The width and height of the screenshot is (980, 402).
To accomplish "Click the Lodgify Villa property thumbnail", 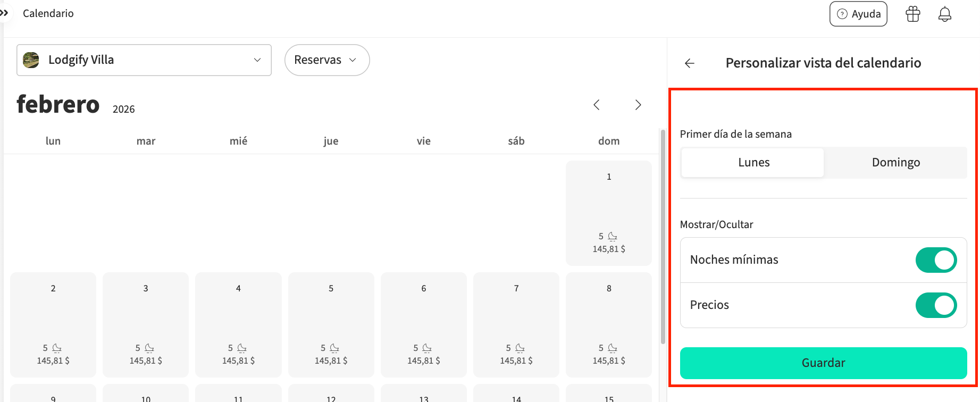I will pos(31,60).
